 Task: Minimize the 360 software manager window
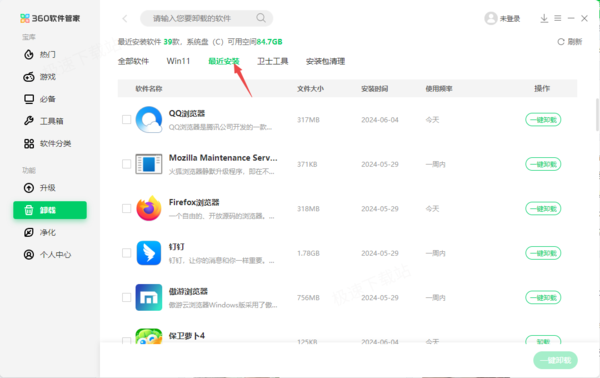click(x=571, y=18)
